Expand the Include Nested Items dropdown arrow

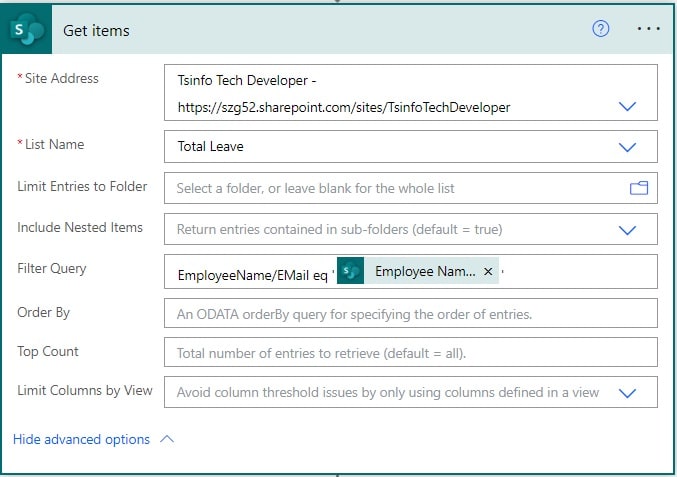(x=627, y=230)
